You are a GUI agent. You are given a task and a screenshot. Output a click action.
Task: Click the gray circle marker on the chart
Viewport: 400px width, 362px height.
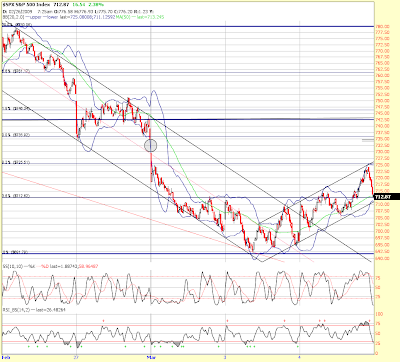point(150,145)
